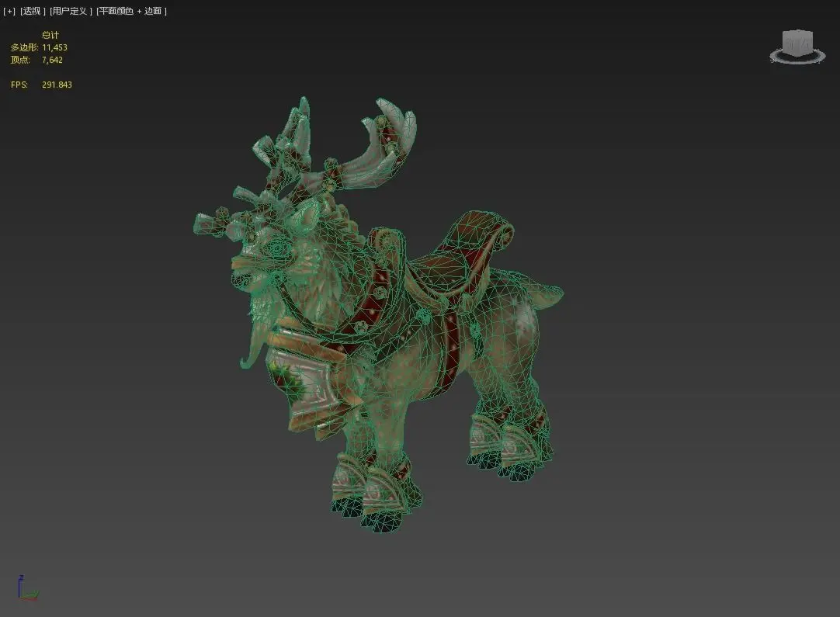This screenshot has height=617, width=840.
Task: Click the FPS label
Action: (x=19, y=85)
